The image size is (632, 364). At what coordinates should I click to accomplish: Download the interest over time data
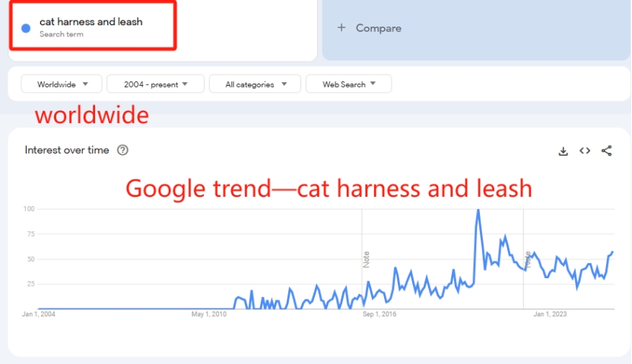[563, 151]
